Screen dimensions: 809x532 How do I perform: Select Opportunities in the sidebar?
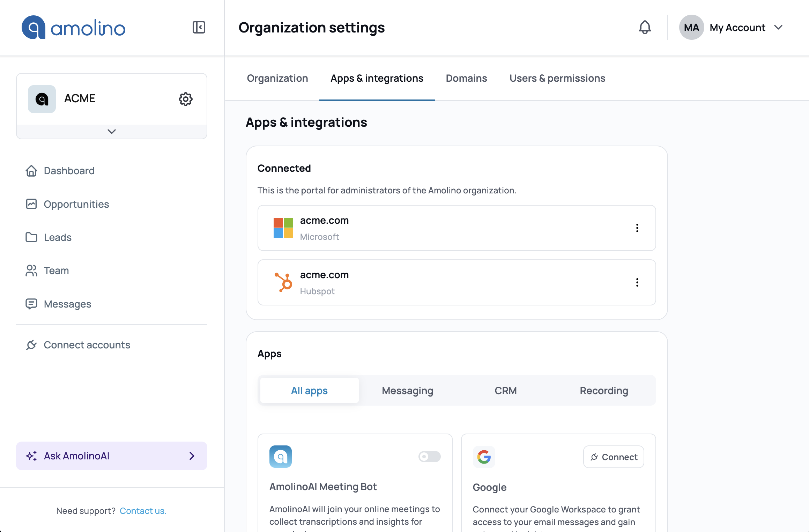(76, 204)
